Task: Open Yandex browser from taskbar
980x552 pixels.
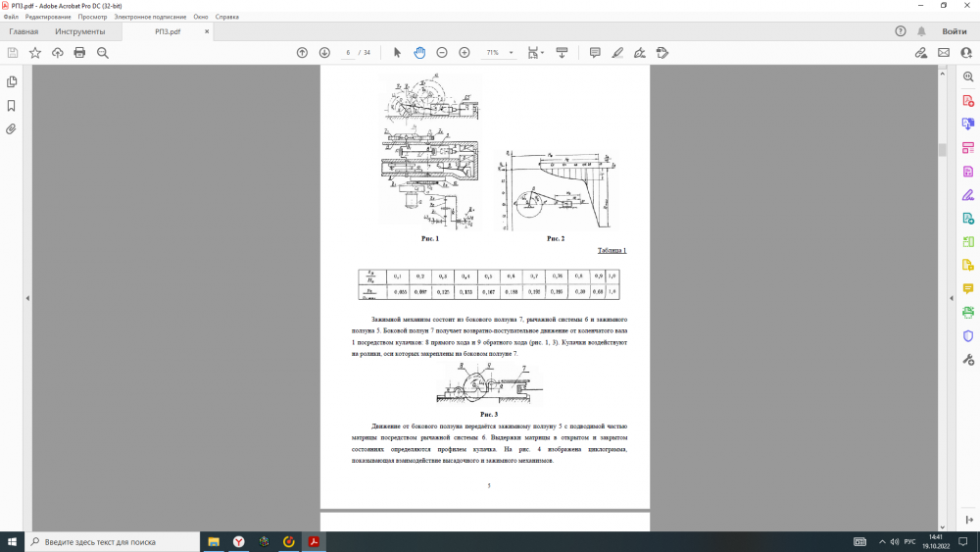Action: 239,542
